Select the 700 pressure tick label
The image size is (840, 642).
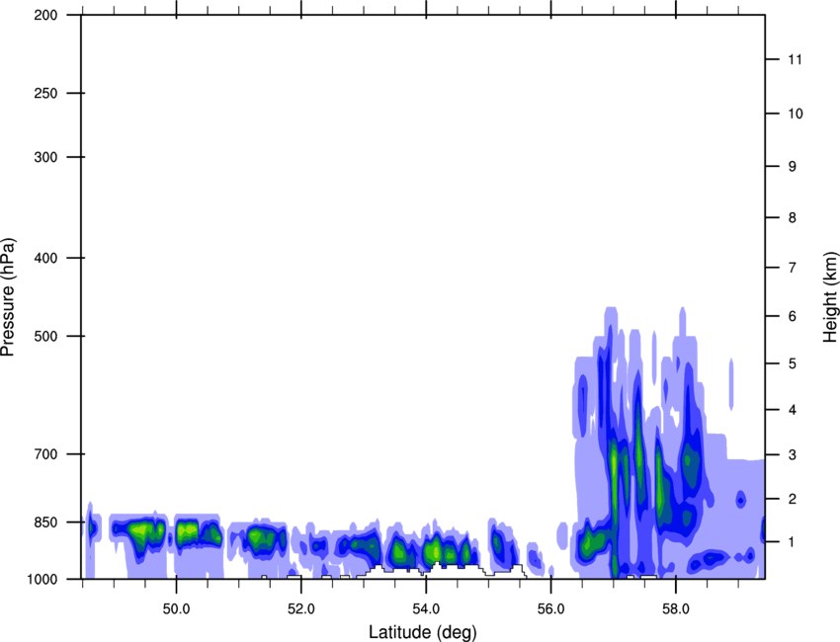point(45,454)
